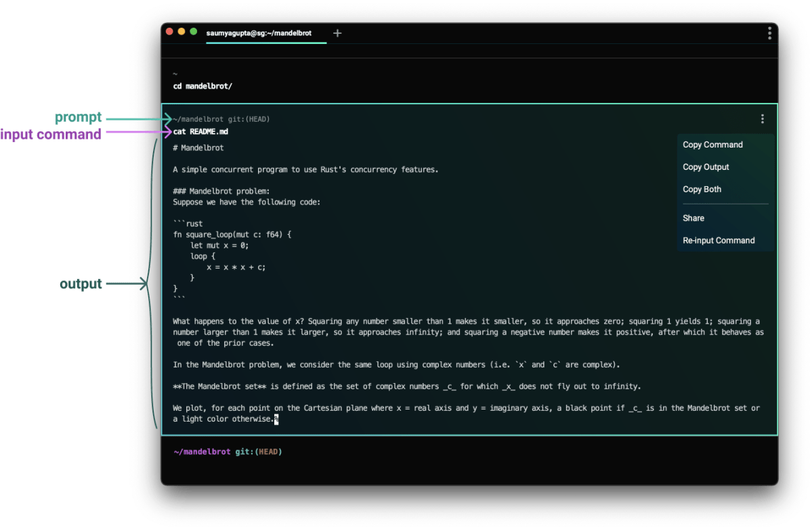Minimize the terminal window with yellow button
Screen dimensions: 812x530
(181, 32)
